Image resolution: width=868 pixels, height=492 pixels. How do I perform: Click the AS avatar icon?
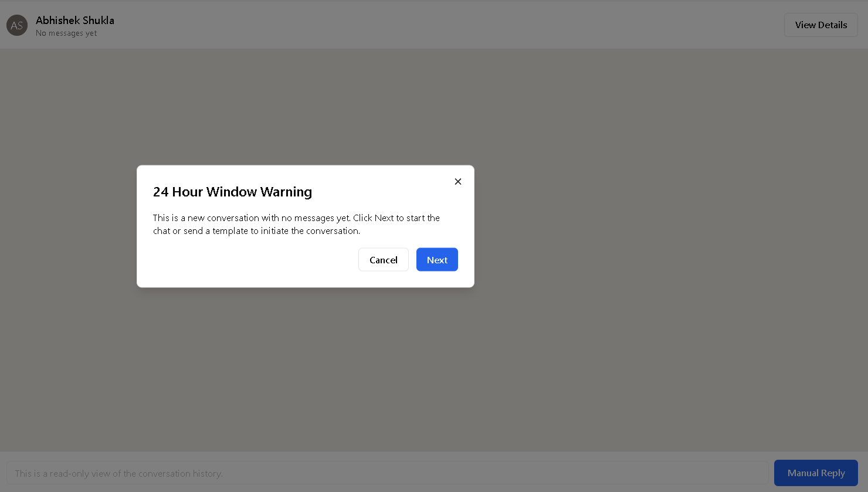(x=17, y=25)
